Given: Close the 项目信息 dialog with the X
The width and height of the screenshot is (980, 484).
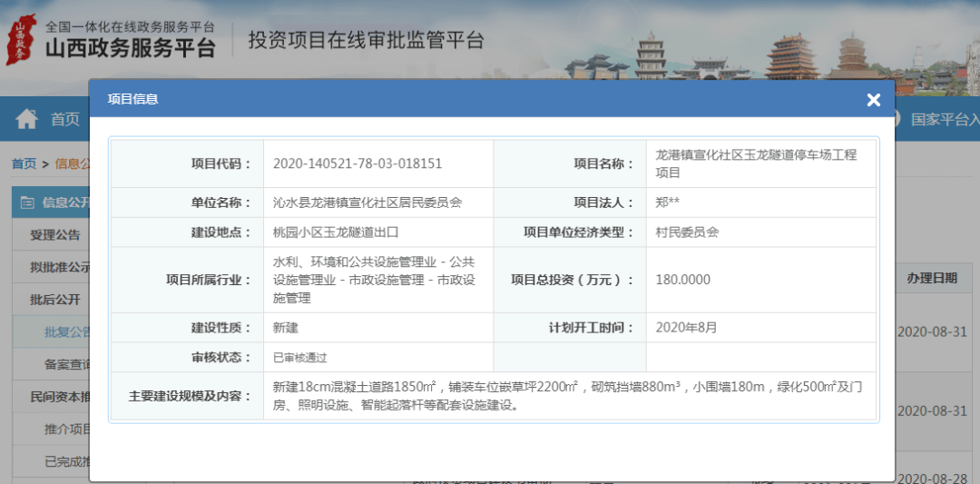Looking at the screenshot, I should pos(873,99).
